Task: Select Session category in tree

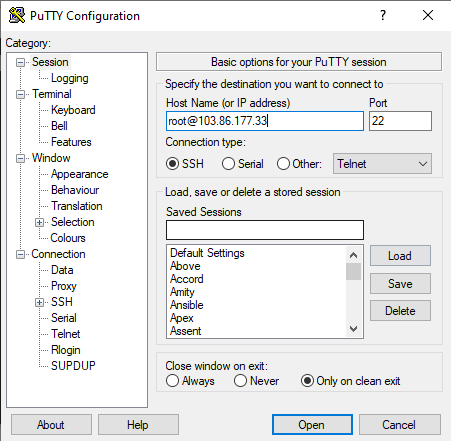Action: click(50, 62)
